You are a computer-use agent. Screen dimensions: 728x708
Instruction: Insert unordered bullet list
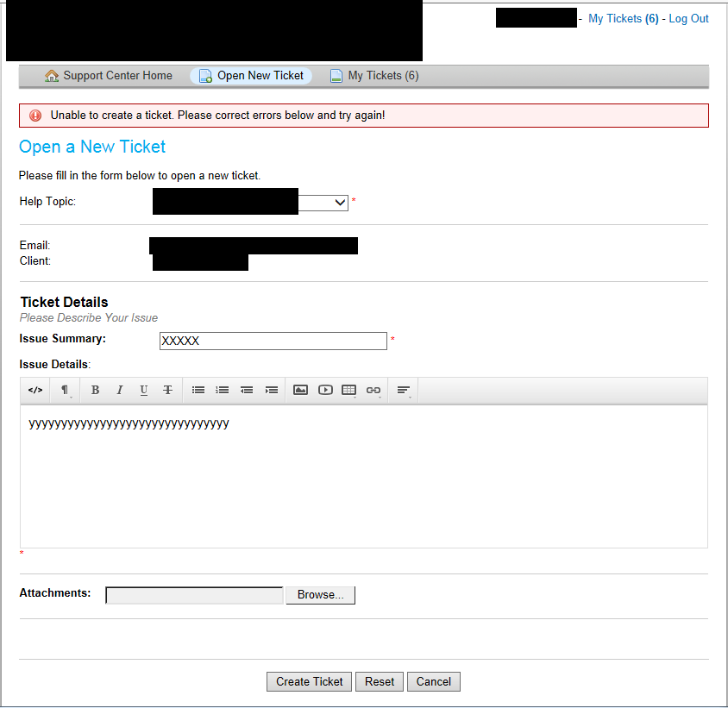pyautogui.click(x=198, y=390)
